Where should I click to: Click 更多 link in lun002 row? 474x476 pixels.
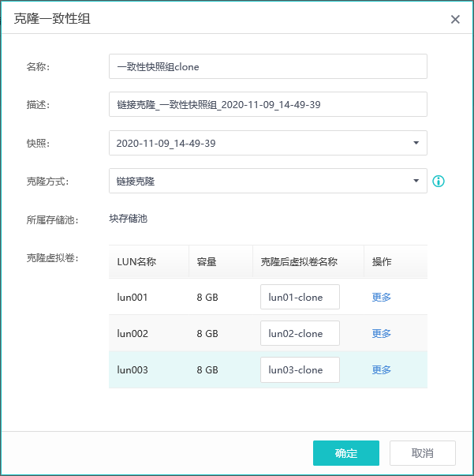[382, 333]
